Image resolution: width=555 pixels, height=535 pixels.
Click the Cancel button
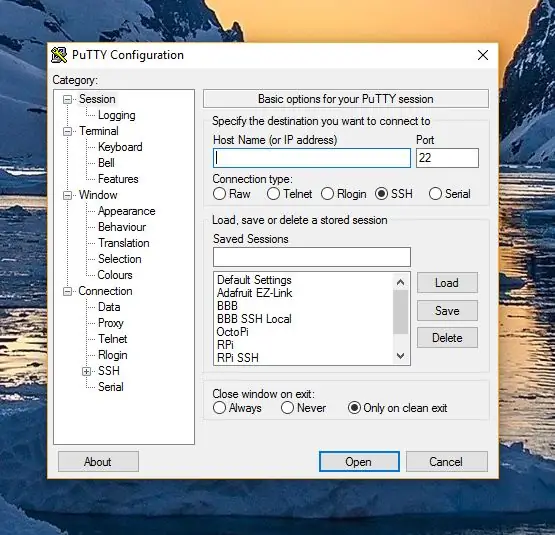pyautogui.click(x=446, y=461)
